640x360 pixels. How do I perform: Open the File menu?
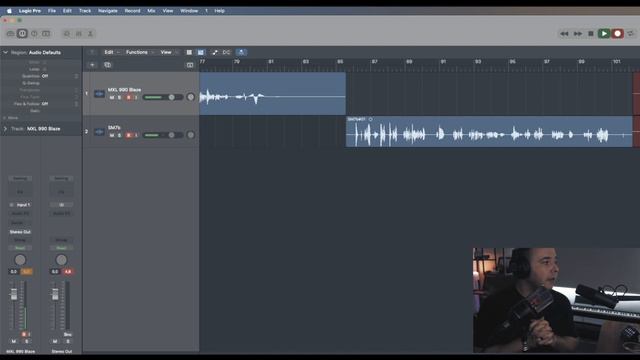coord(52,11)
